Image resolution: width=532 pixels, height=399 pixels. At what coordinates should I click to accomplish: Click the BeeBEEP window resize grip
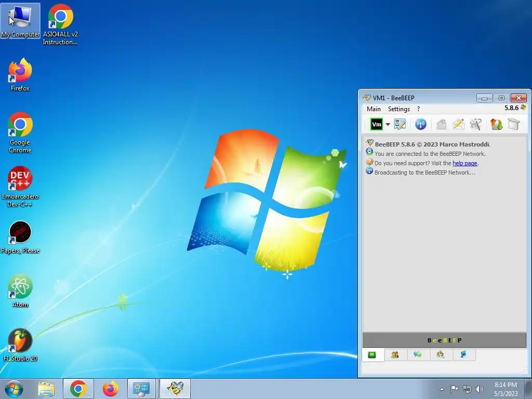[525, 371]
